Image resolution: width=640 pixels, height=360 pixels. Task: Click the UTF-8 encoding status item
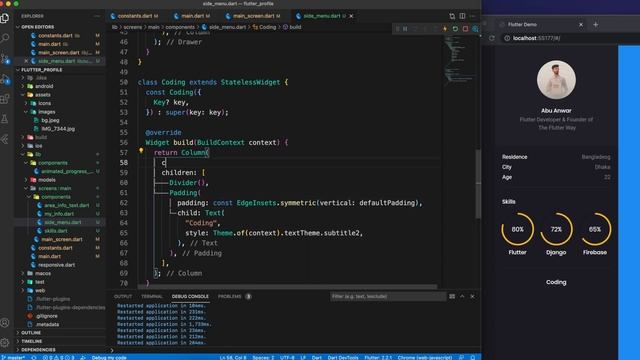click(x=287, y=358)
